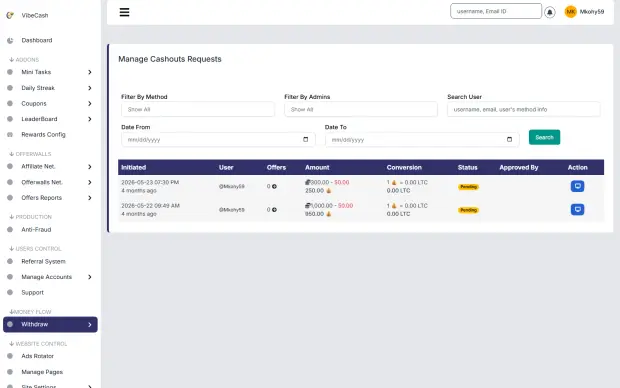
Task: Open Ads Rotator menu item
Action: point(38,356)
